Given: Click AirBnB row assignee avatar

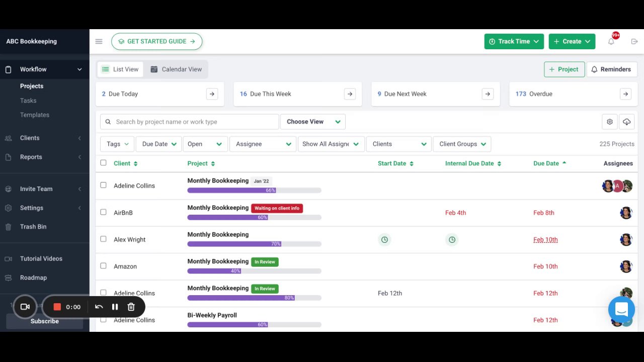Looking at the screenshot, I should pos(626,213).
